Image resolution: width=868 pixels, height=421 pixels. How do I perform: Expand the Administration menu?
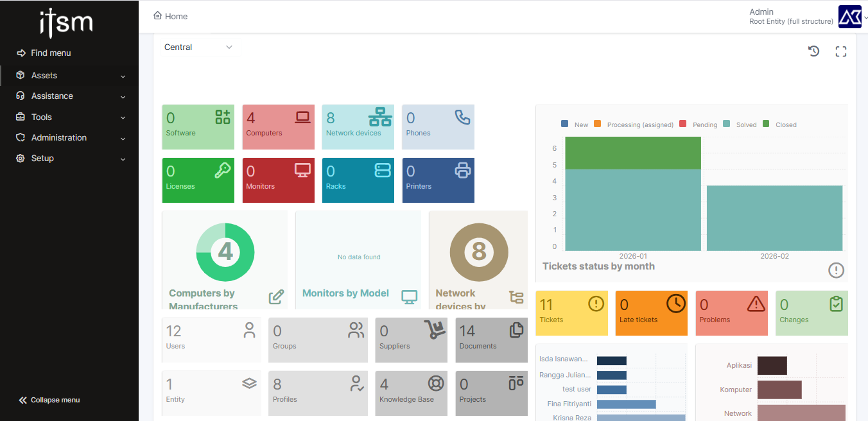coord(69,138)
